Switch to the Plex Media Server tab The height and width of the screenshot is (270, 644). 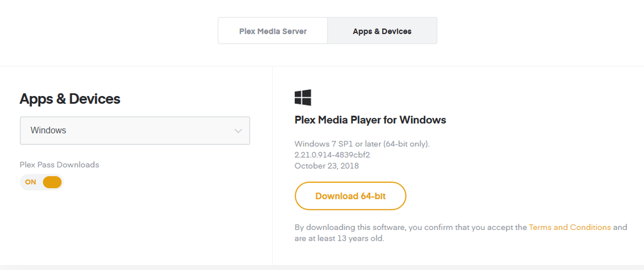pyautogui.click(x=273, y=31)
